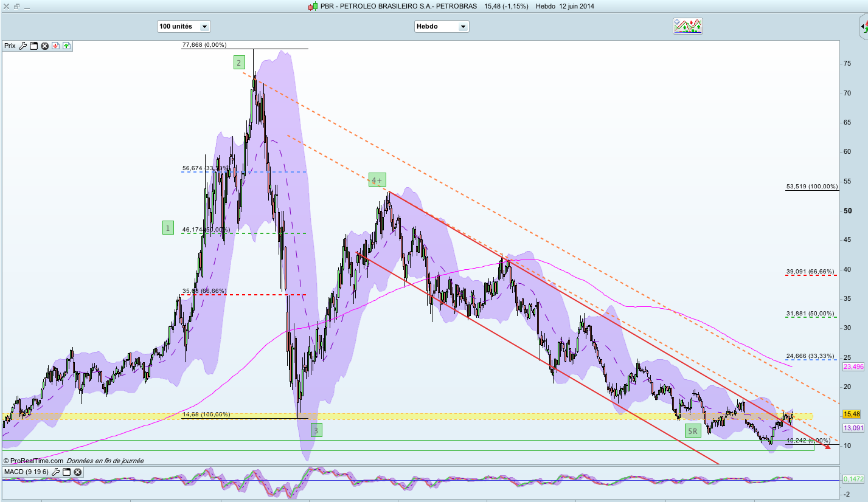Click the Prix panel label
Image resolution: width=868 pixels, height=502 pixels.
(10, 46)
